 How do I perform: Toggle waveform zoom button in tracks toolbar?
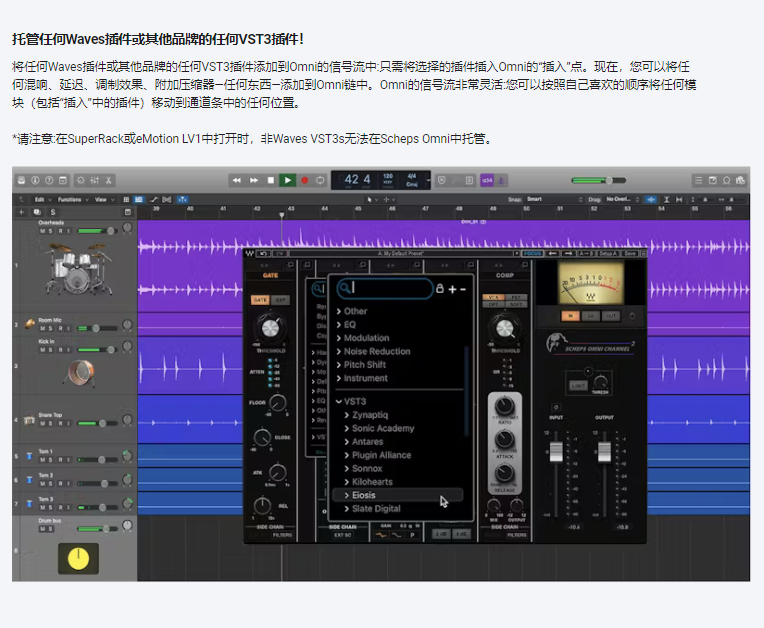[x=650, y=199]
